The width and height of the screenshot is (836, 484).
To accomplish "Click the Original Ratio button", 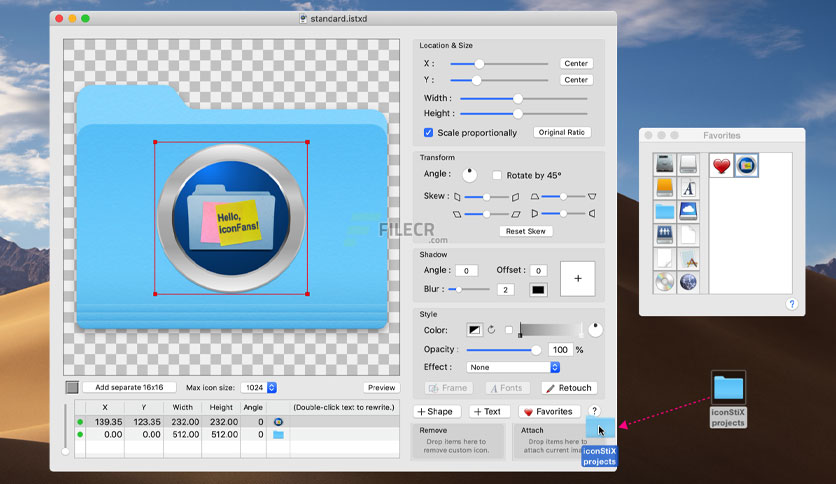I will (562, 132).
